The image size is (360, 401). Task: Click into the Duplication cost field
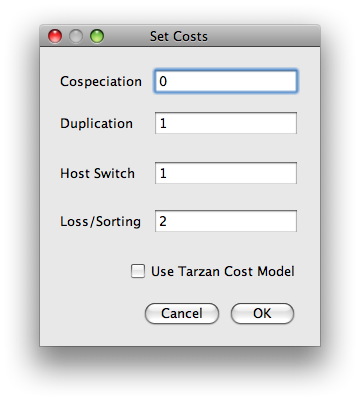tap(226, 123)
